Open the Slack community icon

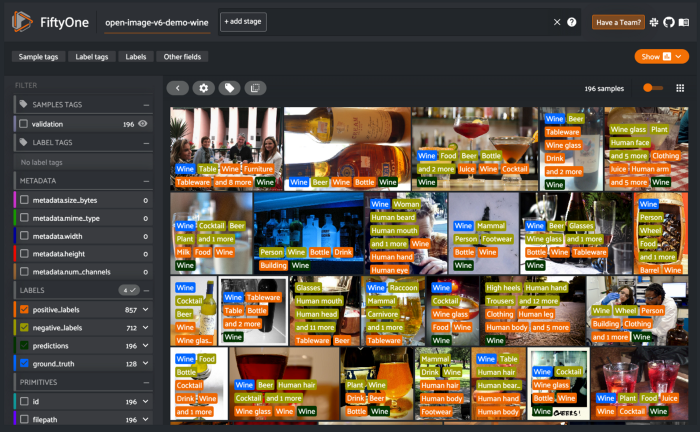click(x=654, y=22)
